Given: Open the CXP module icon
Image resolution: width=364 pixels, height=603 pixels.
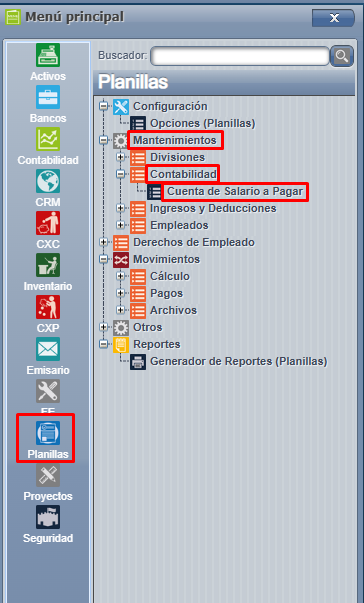Looking at the screenshot, I should (48, 307).
